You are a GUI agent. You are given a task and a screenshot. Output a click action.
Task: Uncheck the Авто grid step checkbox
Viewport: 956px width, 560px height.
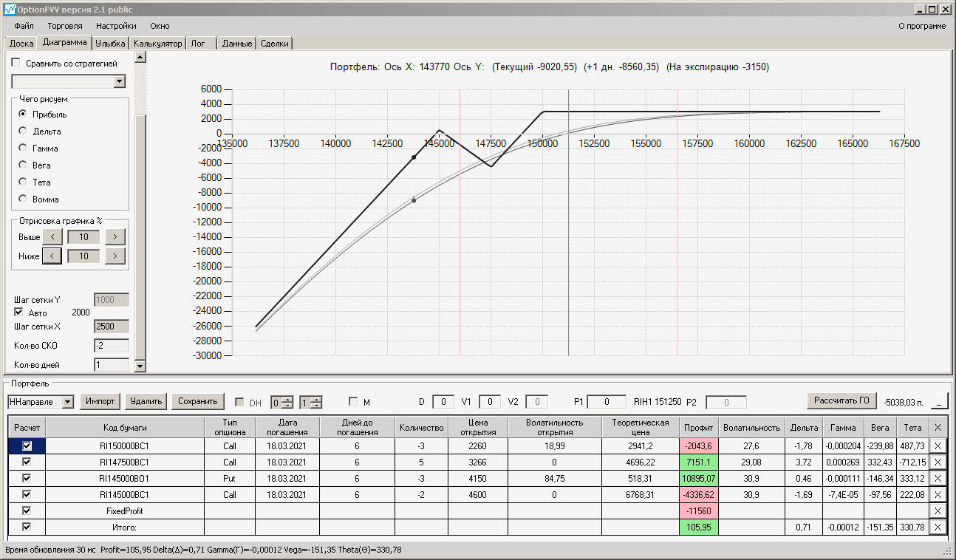point(19,313)
